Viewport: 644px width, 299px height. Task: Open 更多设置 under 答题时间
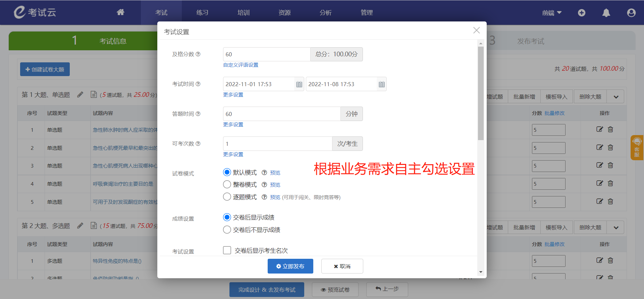pos(233,125)
